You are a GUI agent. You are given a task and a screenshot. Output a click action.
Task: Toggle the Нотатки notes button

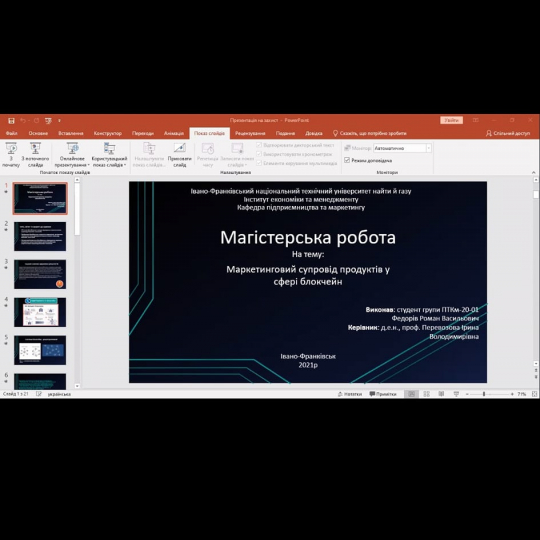pos(350,394)
